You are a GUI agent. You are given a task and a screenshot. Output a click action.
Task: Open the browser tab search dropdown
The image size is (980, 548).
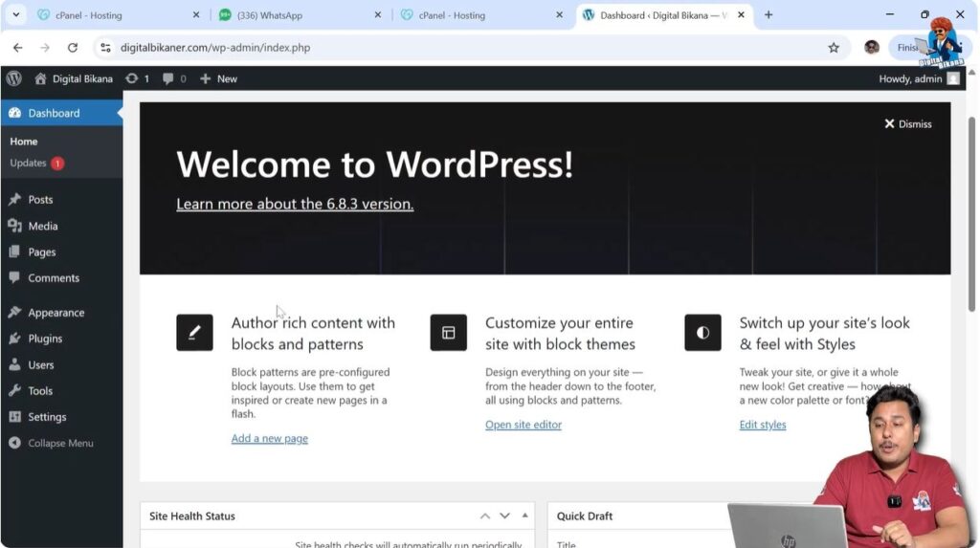click(x=15, y=15)
